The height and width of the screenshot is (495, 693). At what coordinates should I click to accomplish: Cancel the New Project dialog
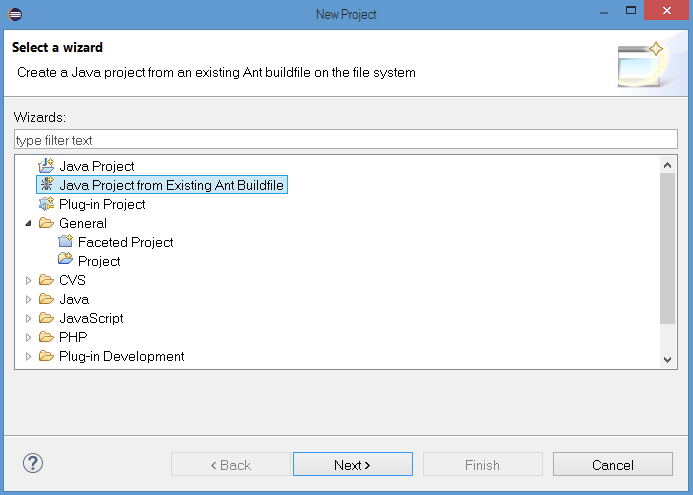(612, 465)
